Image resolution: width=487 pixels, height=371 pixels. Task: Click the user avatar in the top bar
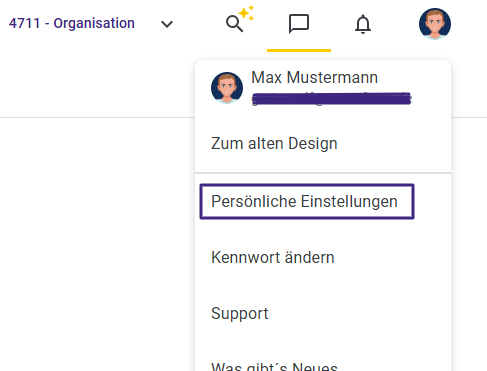tap(435, 24)
